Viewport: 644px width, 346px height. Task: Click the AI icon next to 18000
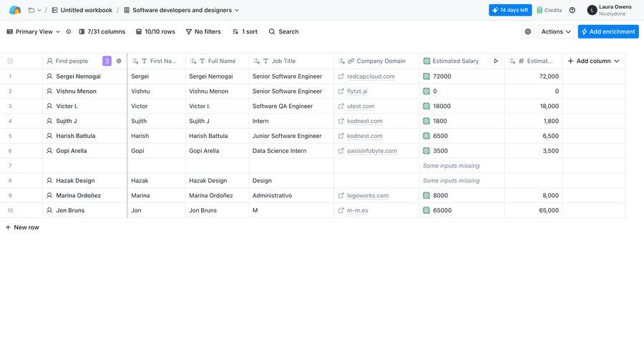tap(426, 106)
